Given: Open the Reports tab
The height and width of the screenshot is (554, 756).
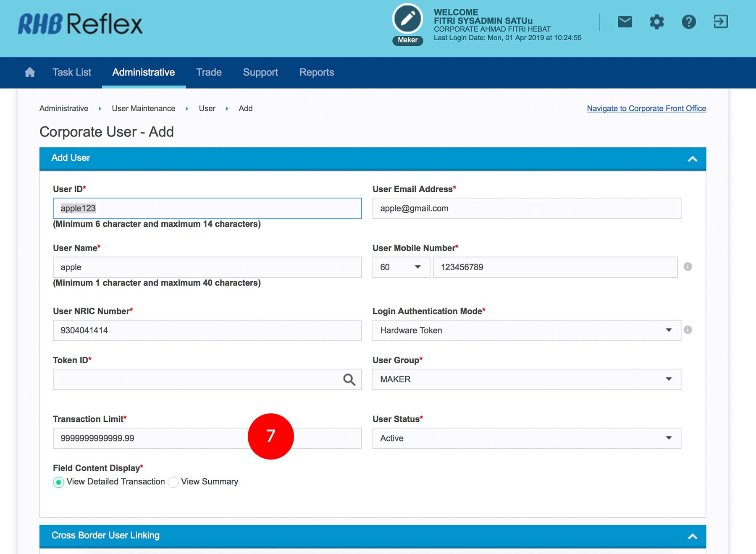Looking at the screenshot, I should click(316, 73).
